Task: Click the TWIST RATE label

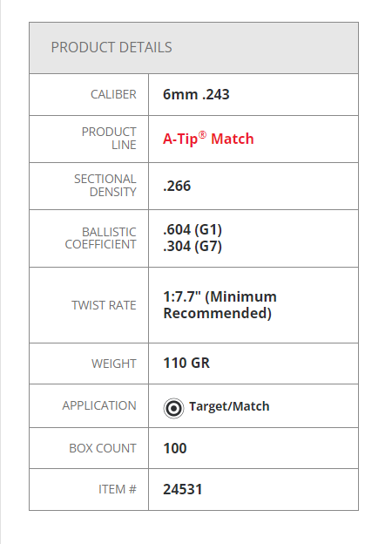Action: click(x=104, y=305)
